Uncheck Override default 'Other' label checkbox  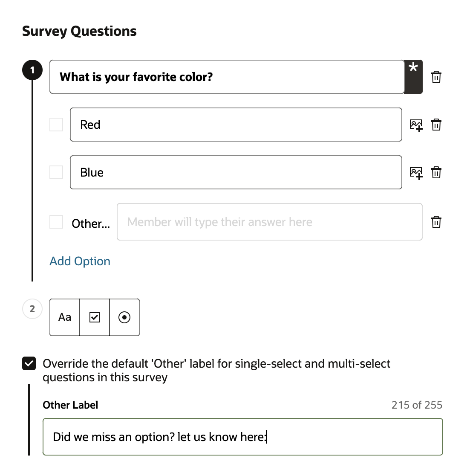pyautogui.click(x=29, y=364)
